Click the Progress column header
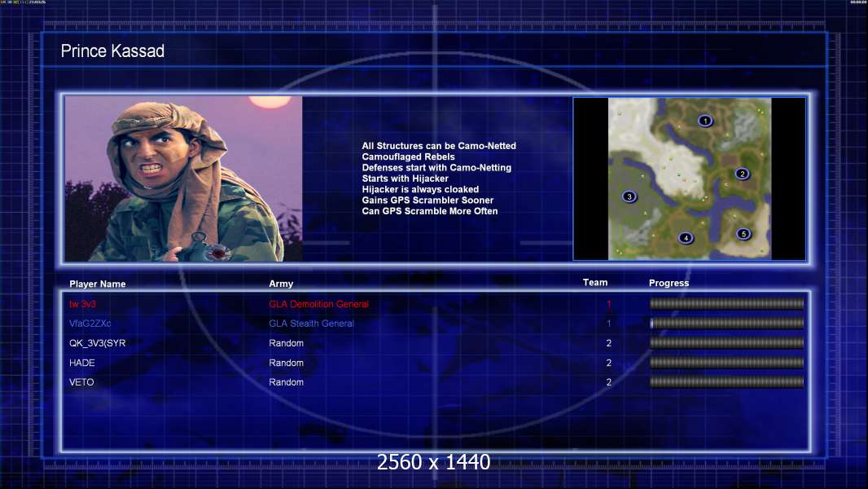The height and width of the screenshot is (489, 868). coord(669,283)
